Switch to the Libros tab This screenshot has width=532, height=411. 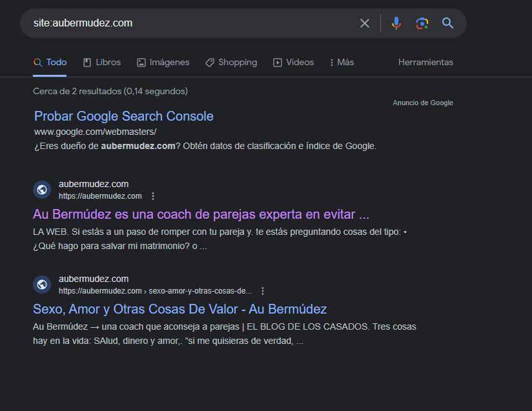point(102,63)
